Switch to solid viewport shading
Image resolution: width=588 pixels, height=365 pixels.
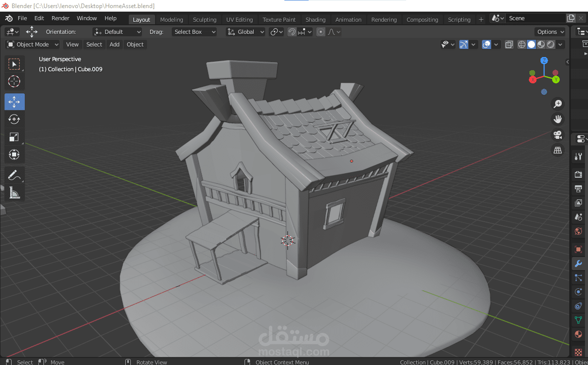click(531, 44)
